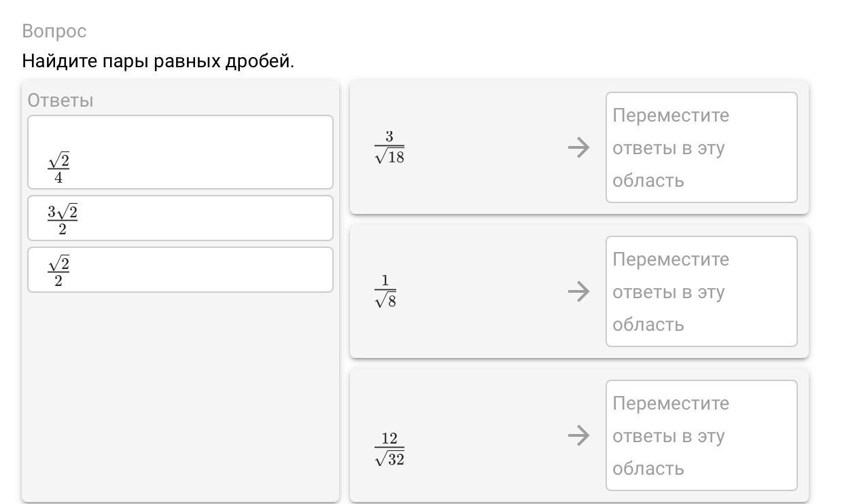The image size is (855, 504).
Task: Click the "Вопрос" heading label
Action: tap(54, 31)
